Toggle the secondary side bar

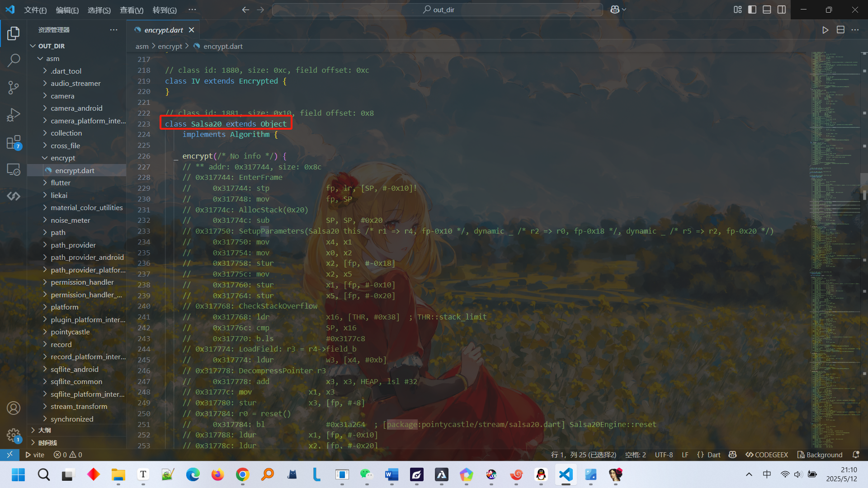point(782,9)
